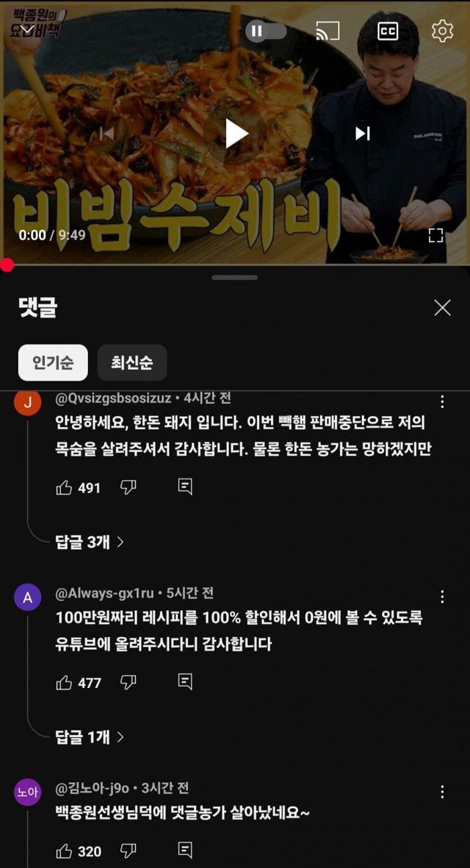Skip to next video
This screenshot has width=470, height=868.
(363, 134)
